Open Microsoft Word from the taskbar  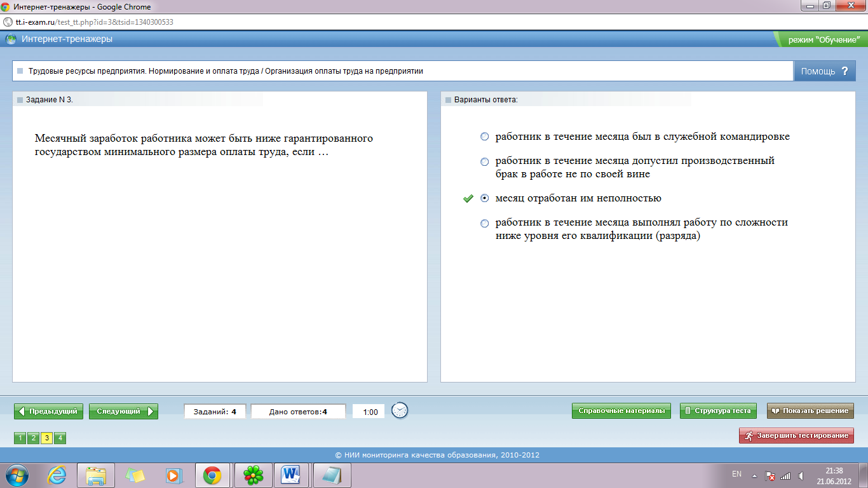click(291, 475)
